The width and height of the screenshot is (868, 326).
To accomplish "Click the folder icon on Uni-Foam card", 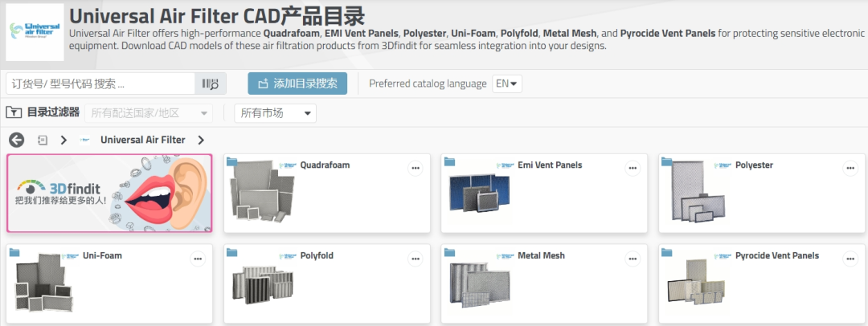I will point(14,252).
